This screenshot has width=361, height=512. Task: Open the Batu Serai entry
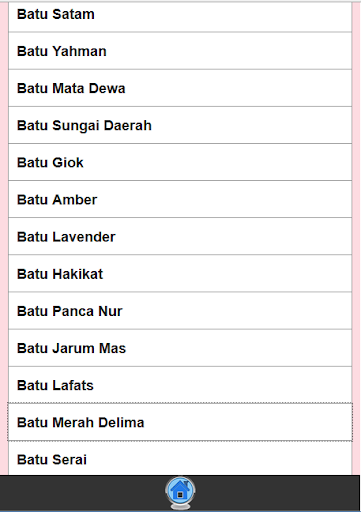pyautogui.click(x=180, y=459)
